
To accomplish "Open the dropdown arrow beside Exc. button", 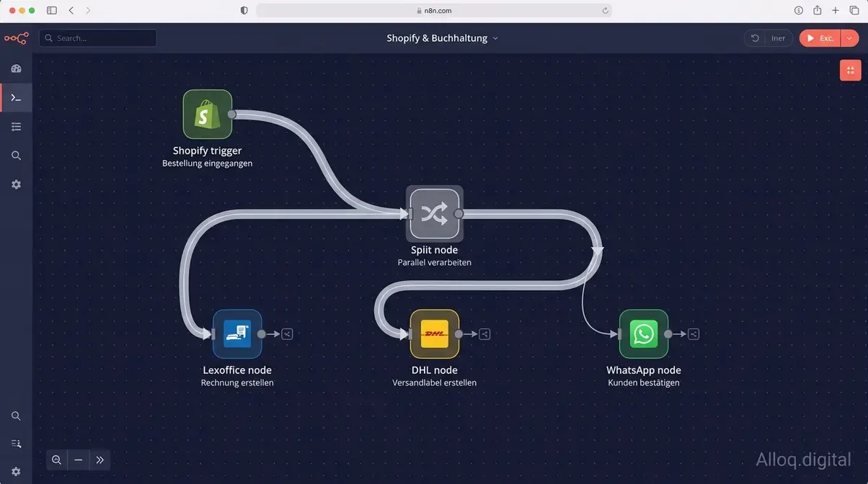I will pyautogui.click(x=850, y=38).
